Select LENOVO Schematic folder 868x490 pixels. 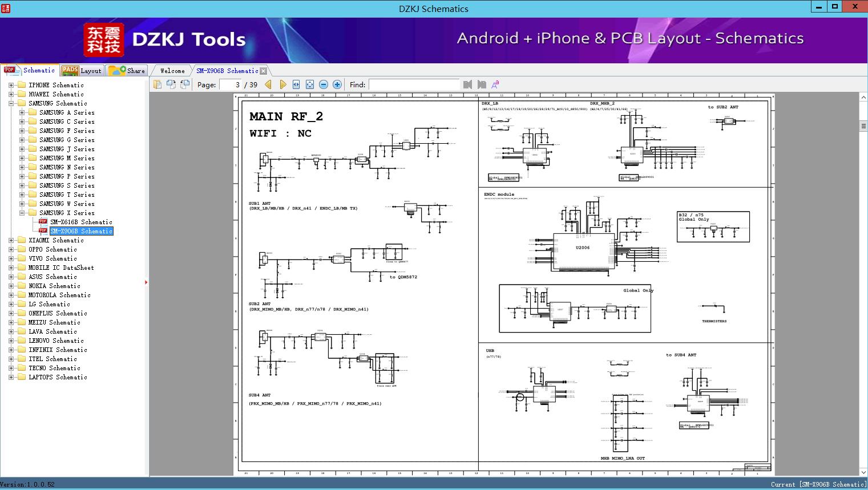coord(56,341)
